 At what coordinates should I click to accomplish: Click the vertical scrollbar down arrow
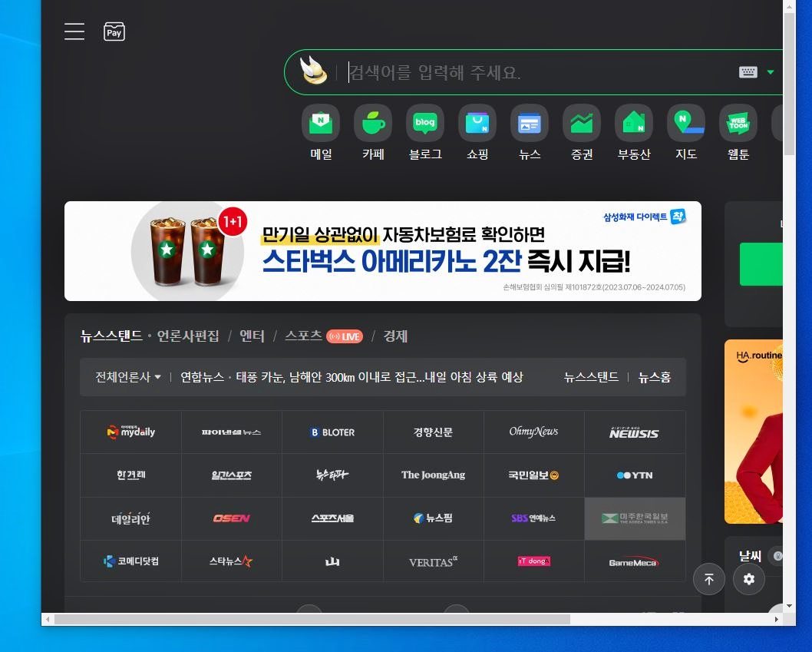point(789,605)
